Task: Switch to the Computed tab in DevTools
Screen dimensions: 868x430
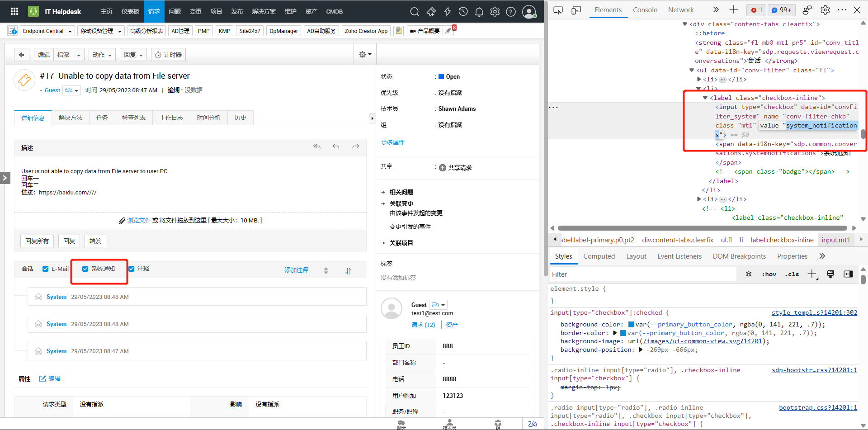Action: 599,256
